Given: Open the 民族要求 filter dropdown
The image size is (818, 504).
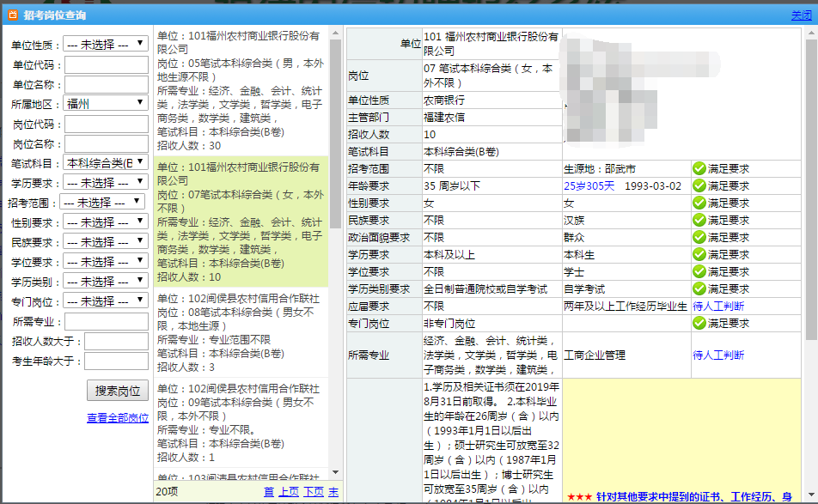Looking at the screenshot, I should point(106,242).
